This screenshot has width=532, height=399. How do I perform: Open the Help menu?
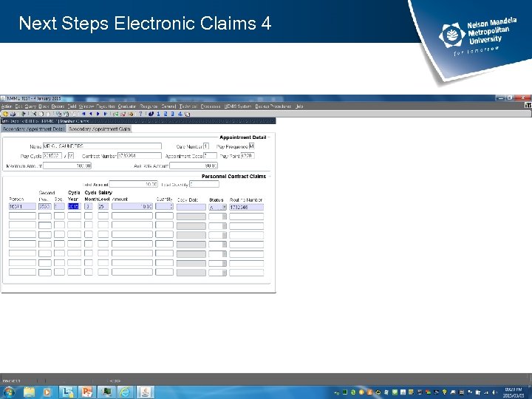[299, 106]
